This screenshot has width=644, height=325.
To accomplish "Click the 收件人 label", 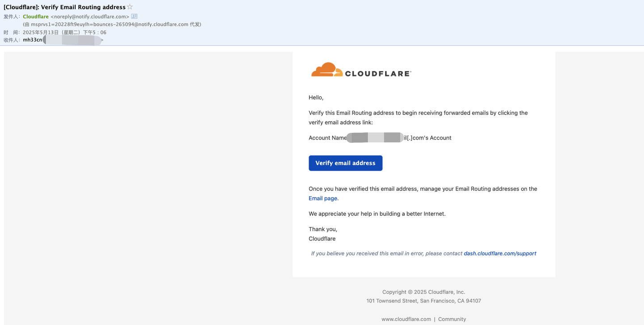I will (x=12, y=40).
